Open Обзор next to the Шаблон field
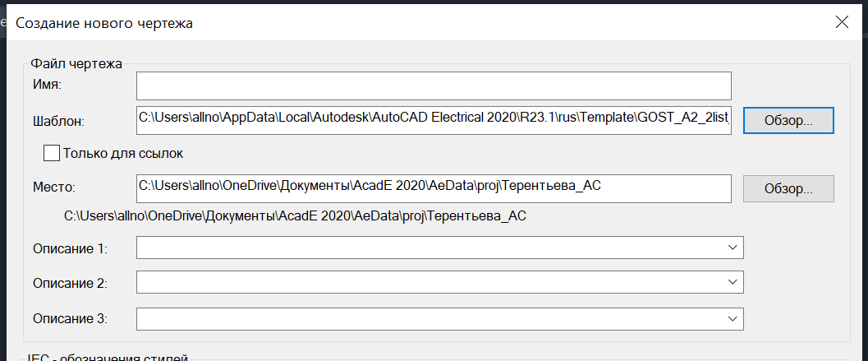The width and height of the screenshot is (868, 361). pos(788,120)
